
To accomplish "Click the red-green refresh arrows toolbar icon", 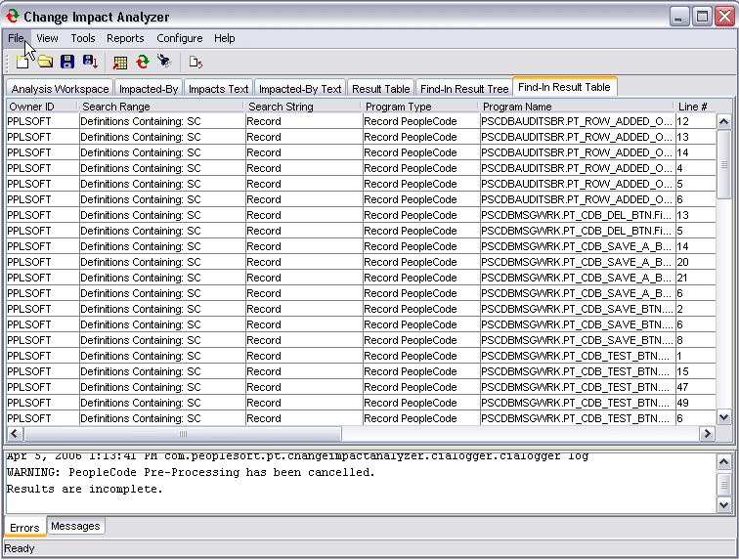I will (x=143, y=62).
